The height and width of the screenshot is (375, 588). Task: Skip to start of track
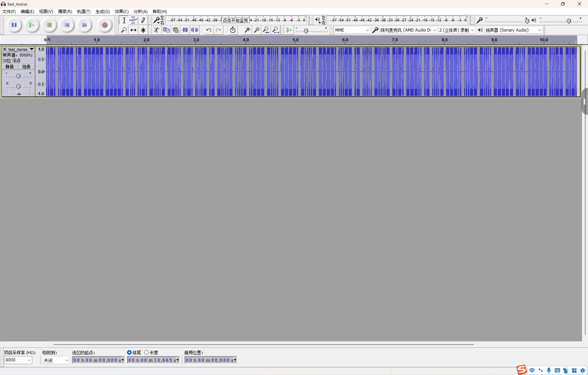pos(67,25)
